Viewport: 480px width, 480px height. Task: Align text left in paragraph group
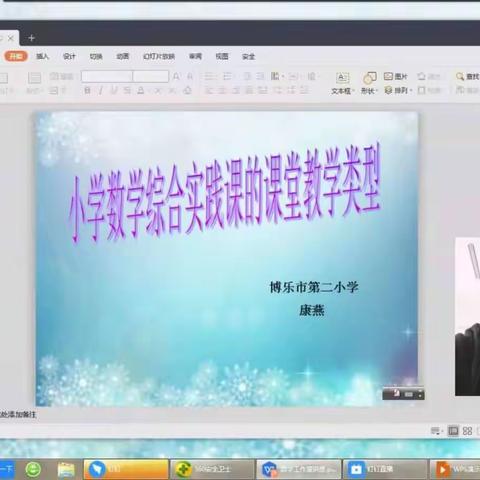[209, 90]
